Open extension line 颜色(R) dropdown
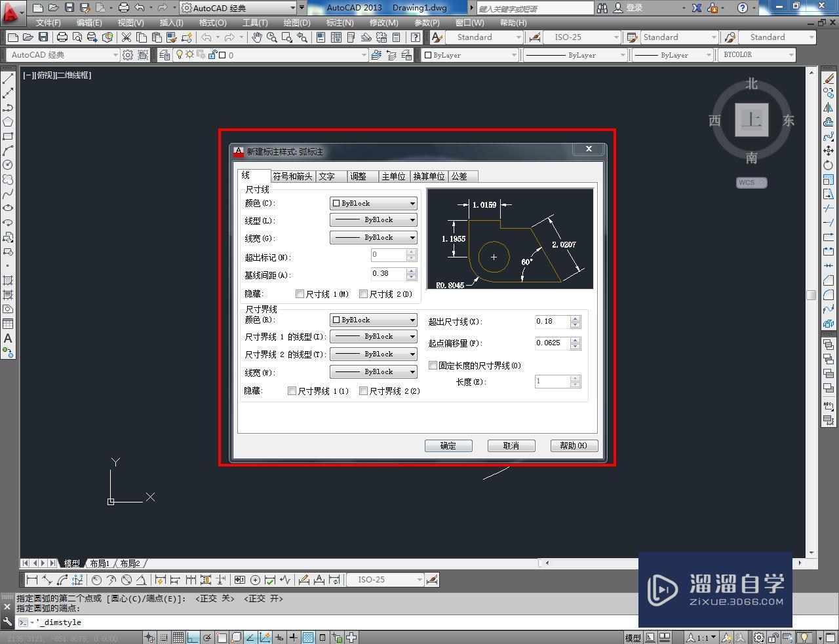839x644 pixels. click(x=374, y=320)
